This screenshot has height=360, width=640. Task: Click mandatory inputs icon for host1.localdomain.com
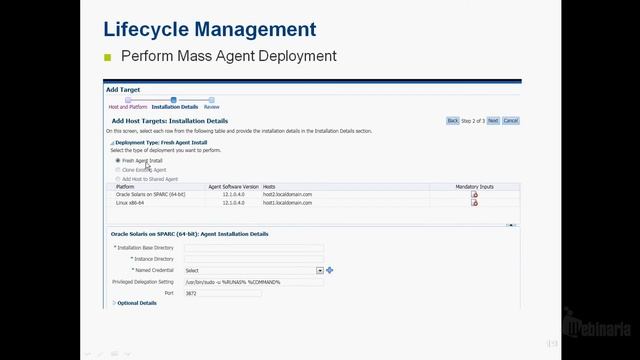point(474,203)
